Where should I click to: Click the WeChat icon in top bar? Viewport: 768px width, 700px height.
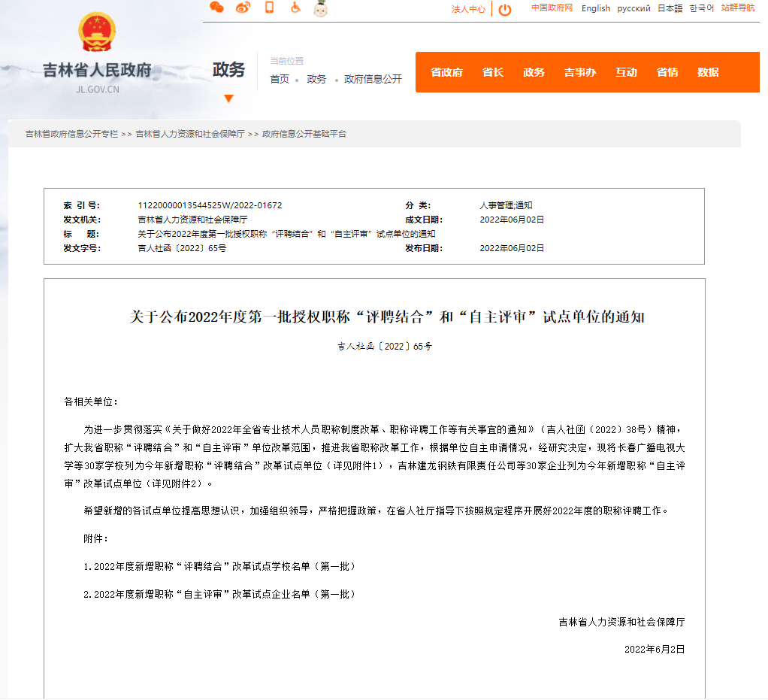(x=216, y=8)
